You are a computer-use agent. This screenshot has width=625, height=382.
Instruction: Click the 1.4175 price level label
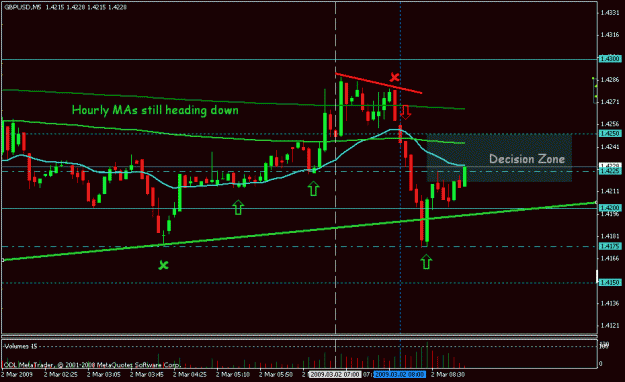pyautogui.click(x=610, y=246)
